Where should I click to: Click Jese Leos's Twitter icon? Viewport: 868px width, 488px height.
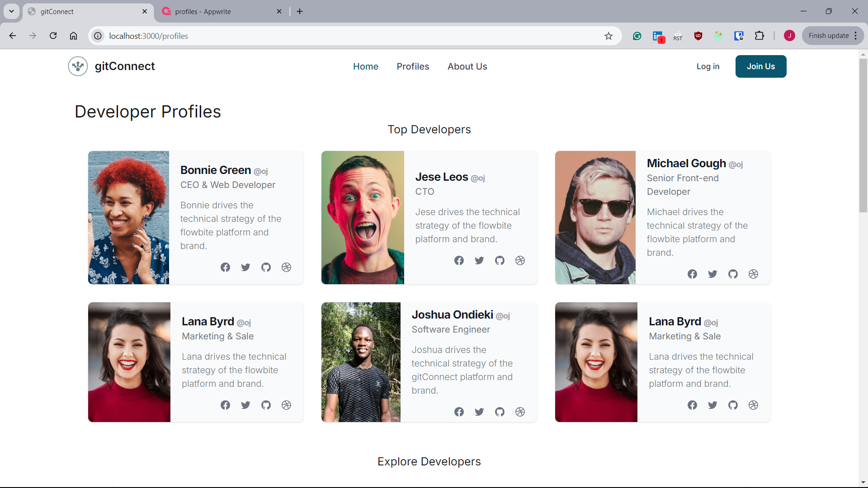tap(479, 260)
